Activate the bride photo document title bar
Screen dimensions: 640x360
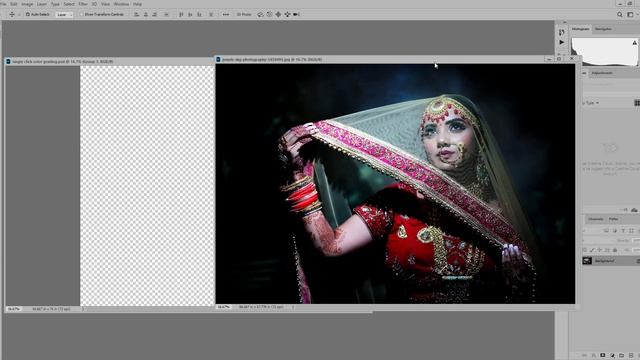[272, 59]
